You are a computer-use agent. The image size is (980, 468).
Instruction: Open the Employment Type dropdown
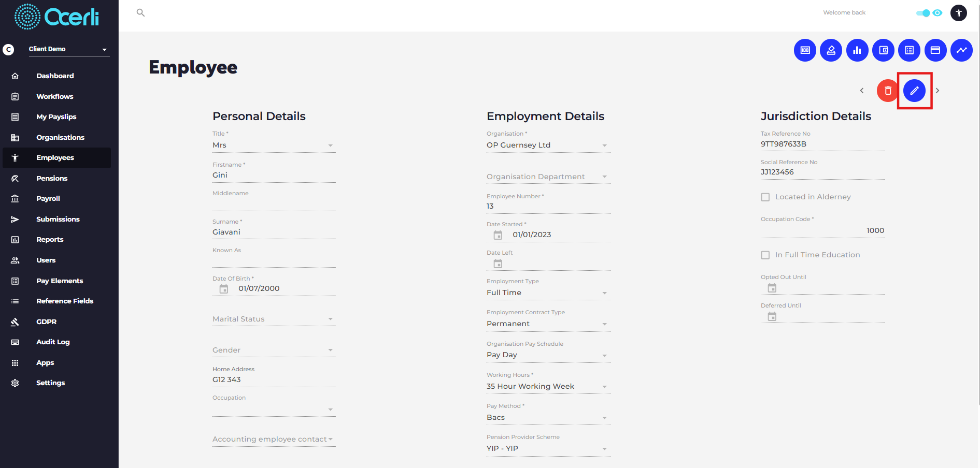coord(548,293)
